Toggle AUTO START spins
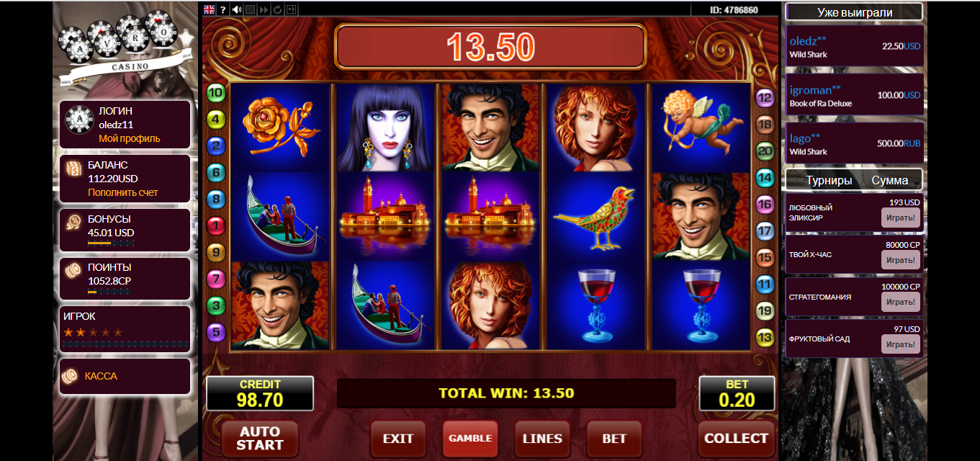This screenshot has width=980, height=461. click(x=259, y=438)
